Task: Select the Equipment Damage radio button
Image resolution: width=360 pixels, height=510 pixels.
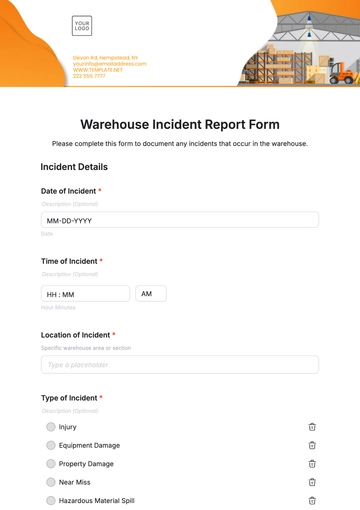Action: [x=51, y=445]
